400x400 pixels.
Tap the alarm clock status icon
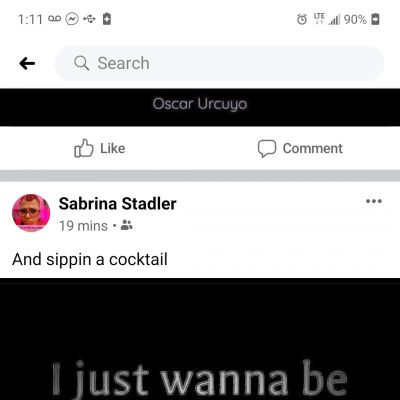coord(302,19)
